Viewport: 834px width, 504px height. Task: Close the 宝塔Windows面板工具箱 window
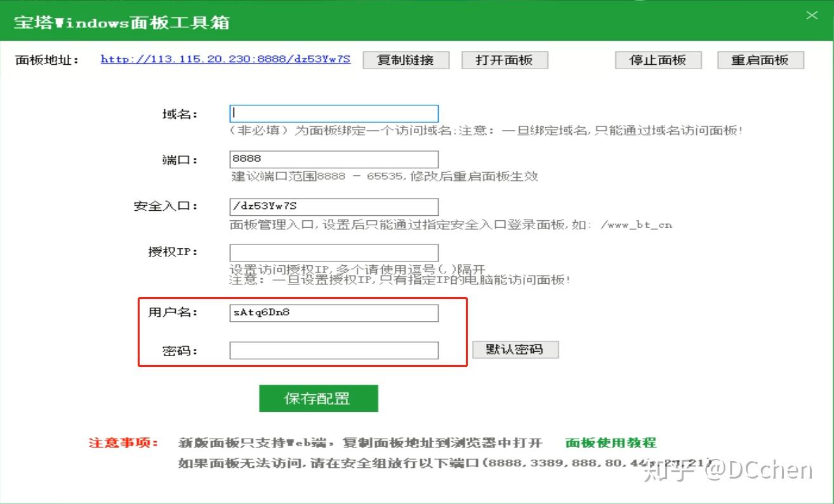click(812, 16)
